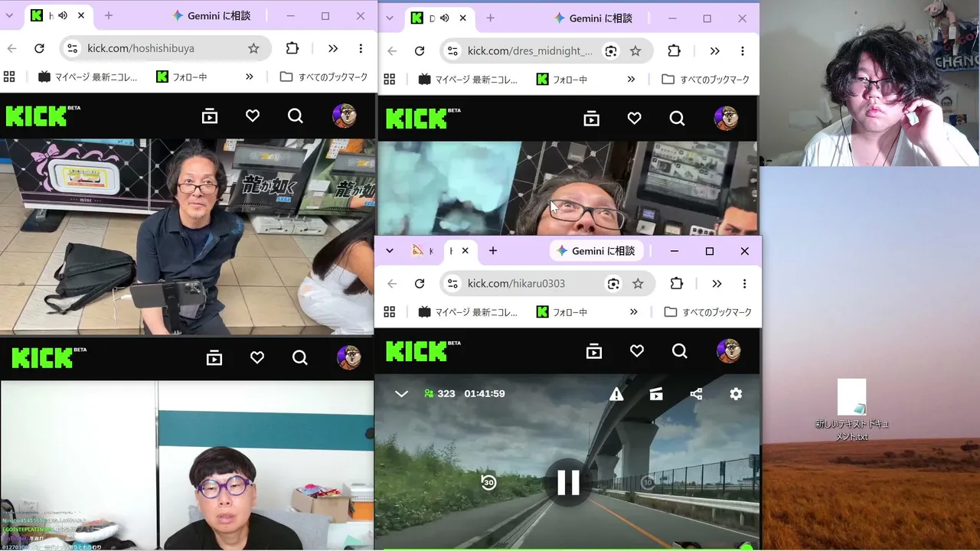Viewport: 980px width, 551px height.
Task: Open the tab search chevron in dres_midnight window
Action: [x=390, y=18]
